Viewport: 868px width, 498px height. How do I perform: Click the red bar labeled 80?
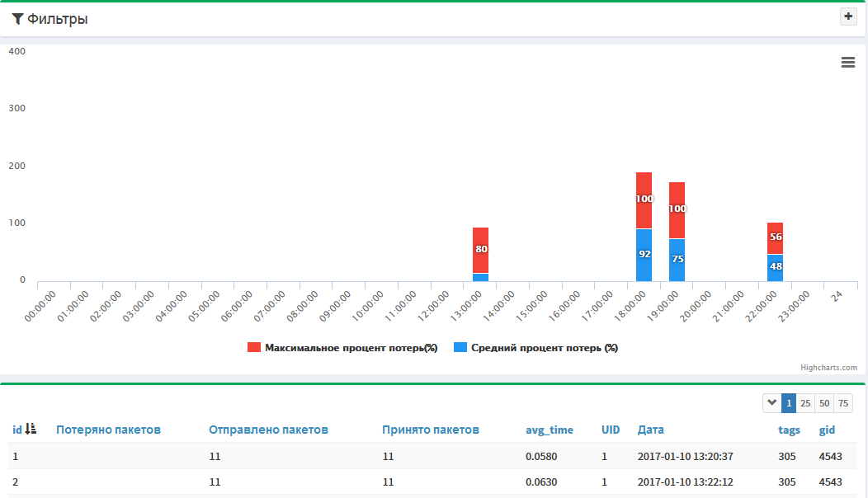(480, 250)
